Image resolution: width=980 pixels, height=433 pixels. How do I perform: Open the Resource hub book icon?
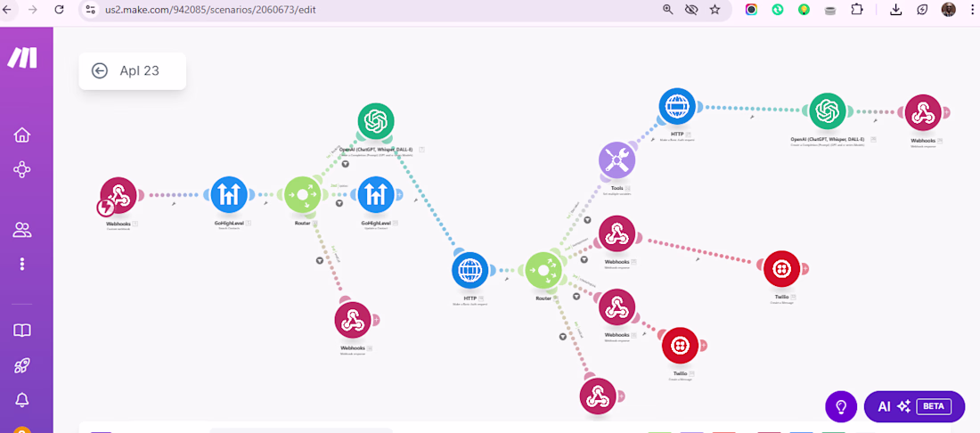coord(22,331)
